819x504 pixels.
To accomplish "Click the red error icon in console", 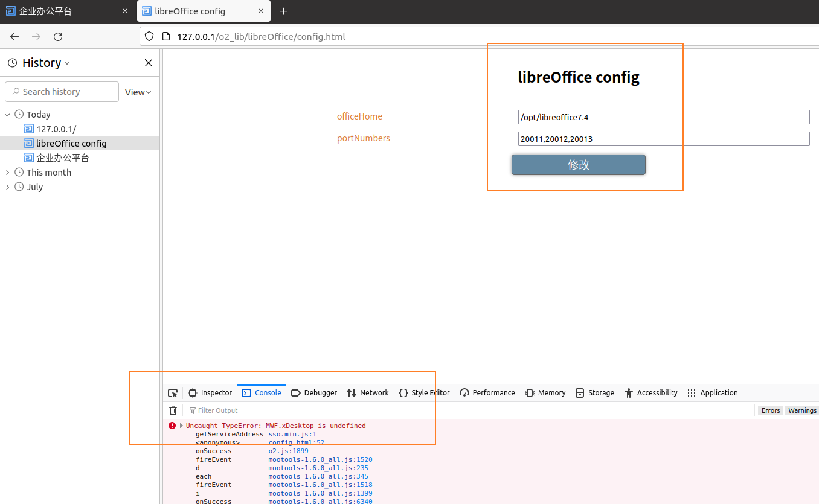I will (172, 426).
